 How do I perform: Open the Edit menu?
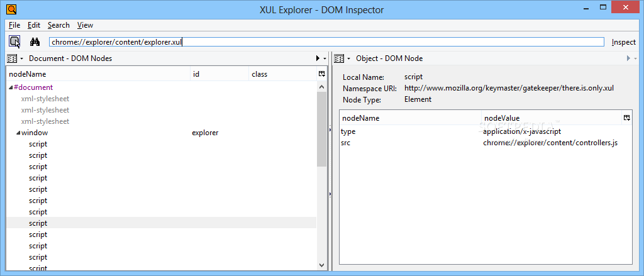tap(34, 25)
